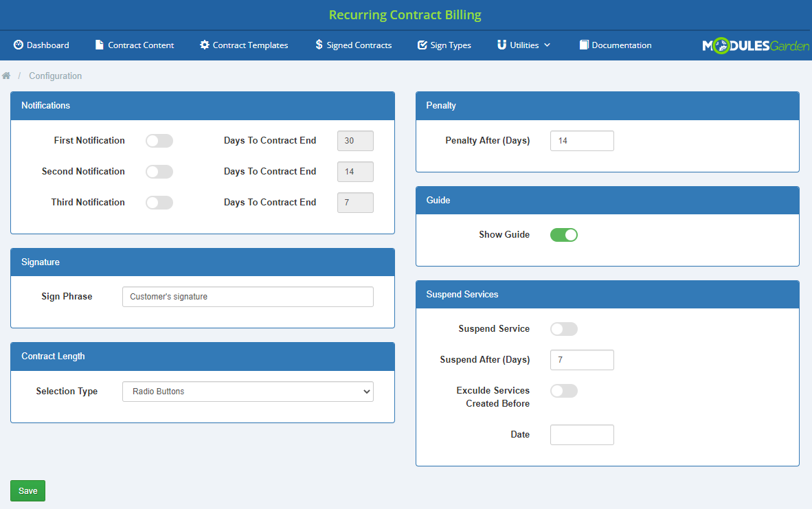Enable the Suspend Service toggle
The height and width of the screenshot is (509, 812).
(x=564, y=329)
